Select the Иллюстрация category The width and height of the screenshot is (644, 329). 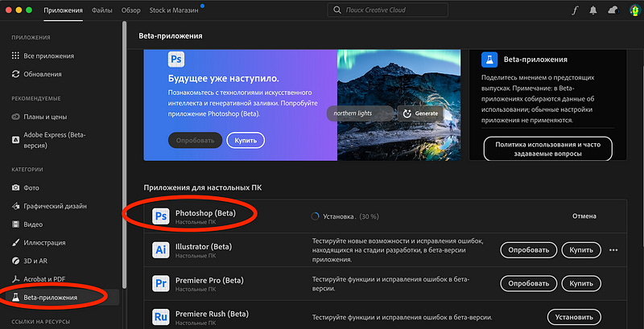click(45, 242)
